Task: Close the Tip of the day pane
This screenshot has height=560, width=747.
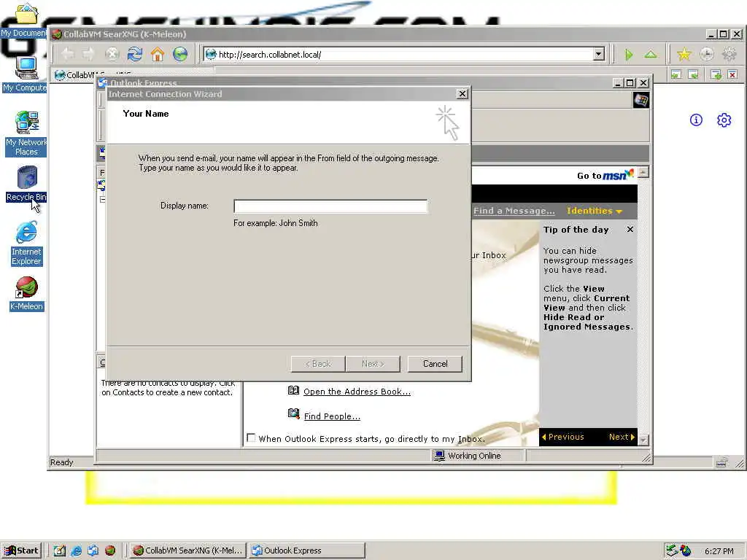Action: [630, 230]
